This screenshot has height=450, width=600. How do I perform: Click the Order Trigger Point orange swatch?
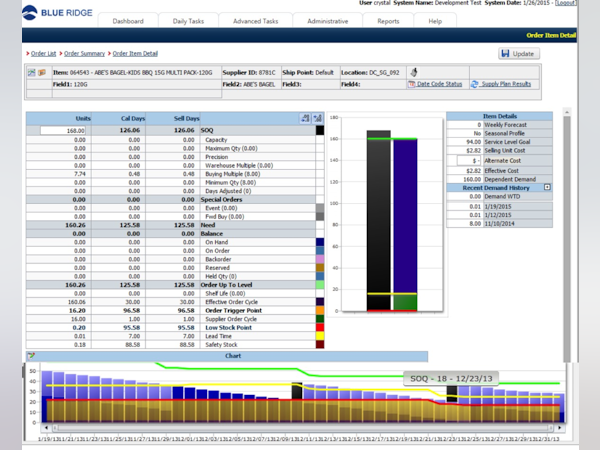tap(320, 310)
